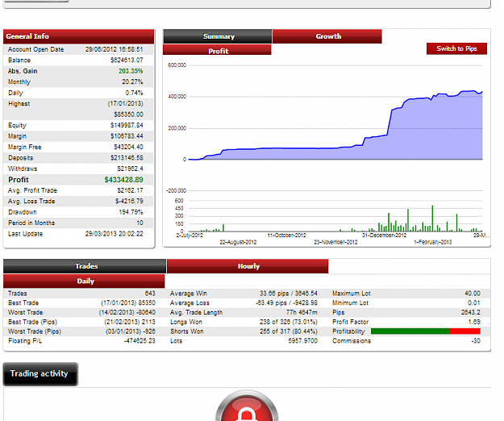The width and height of the screenshot is (504, 421).
Task: Click the General Info panel header
Action: pyautogui.click(x=79, y=36)
